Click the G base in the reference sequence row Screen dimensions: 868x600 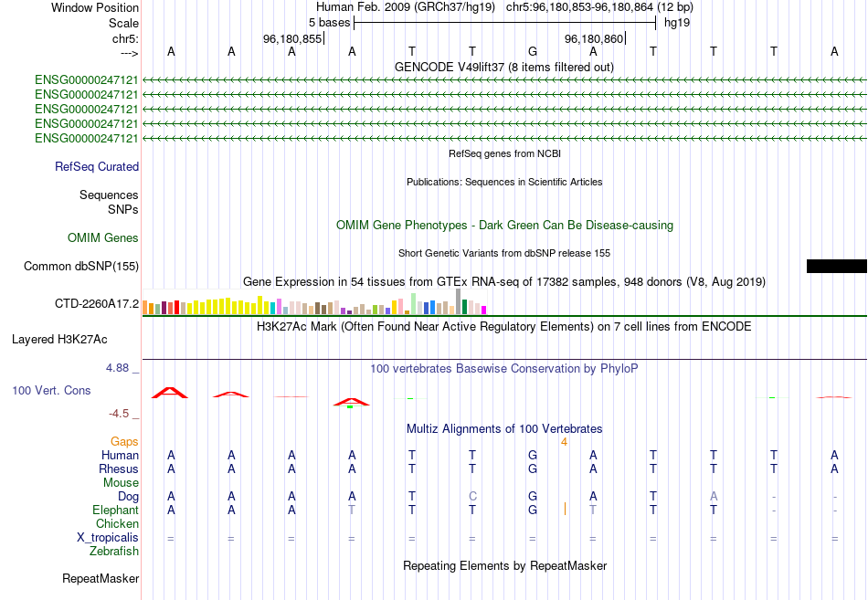[533, 51]
